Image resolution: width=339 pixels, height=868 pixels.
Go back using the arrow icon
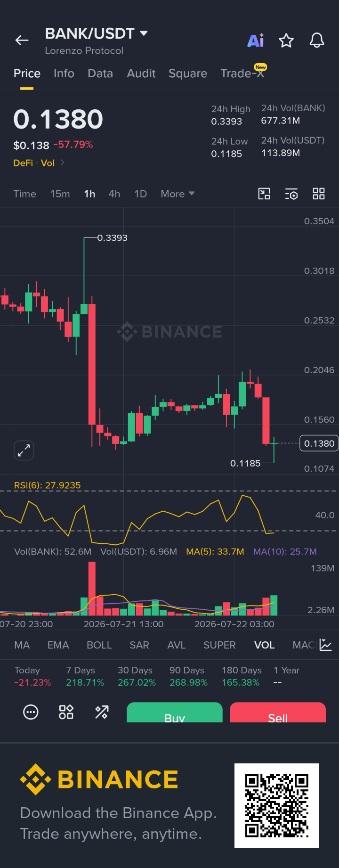pos(22,41)
